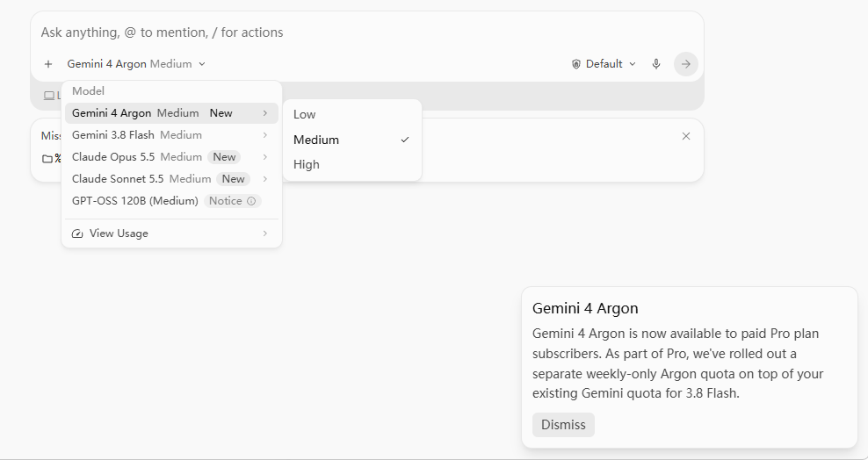Open the Default mode dropdown

coord(604,64)
